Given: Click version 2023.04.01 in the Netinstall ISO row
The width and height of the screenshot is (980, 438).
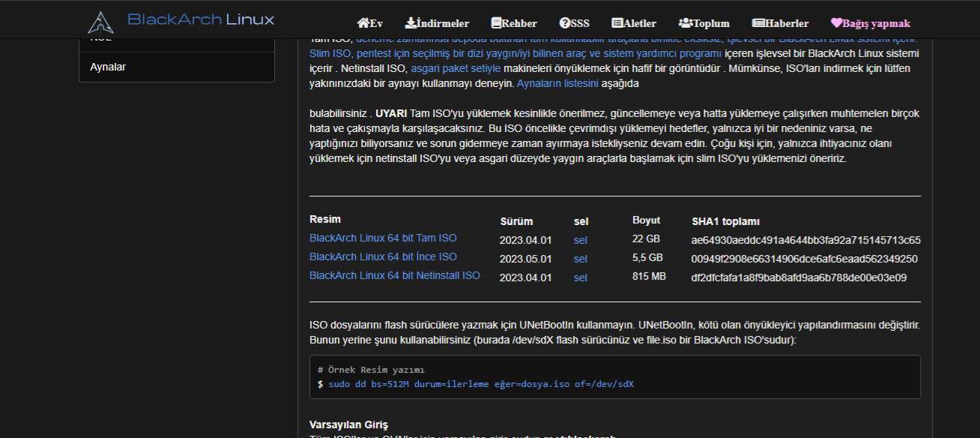Looking at the screenshot, I should click(525, 277).
